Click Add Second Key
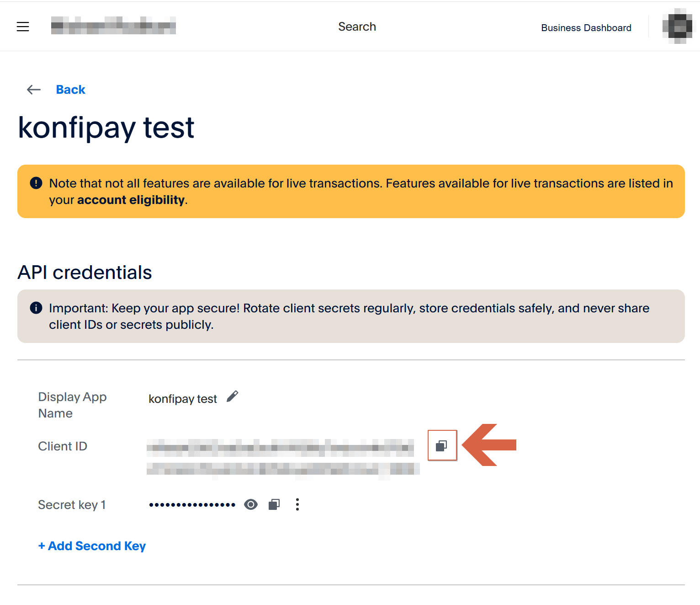700x605 pixels. click(92, 546)
